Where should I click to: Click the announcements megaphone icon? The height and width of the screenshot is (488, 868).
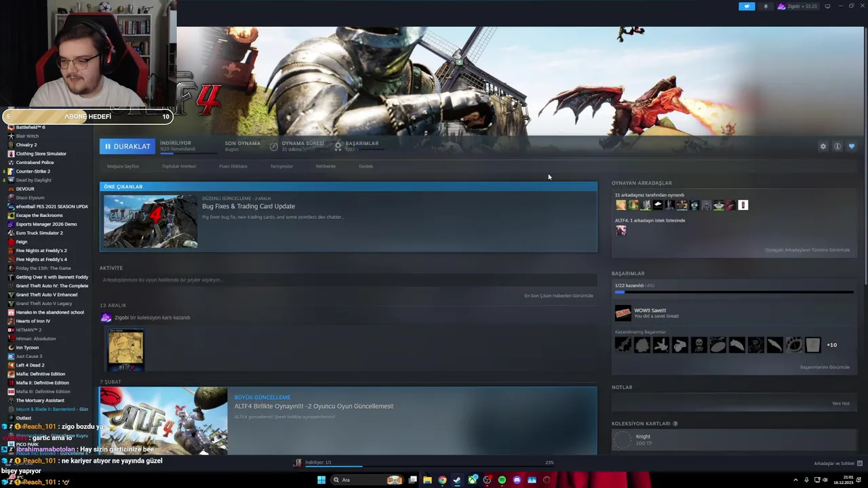point(747,6)
